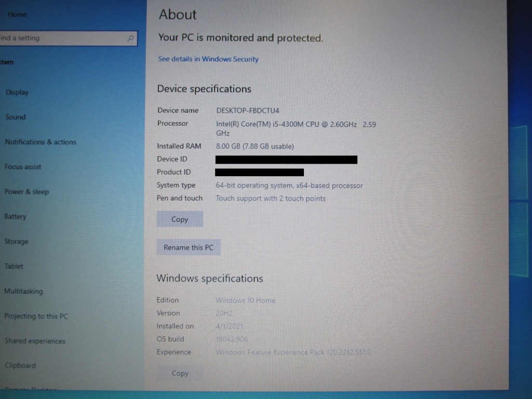This screenshot has height=399, width=532.
Task: Go to Home in Settings sidebar
Action: [17, 14]
